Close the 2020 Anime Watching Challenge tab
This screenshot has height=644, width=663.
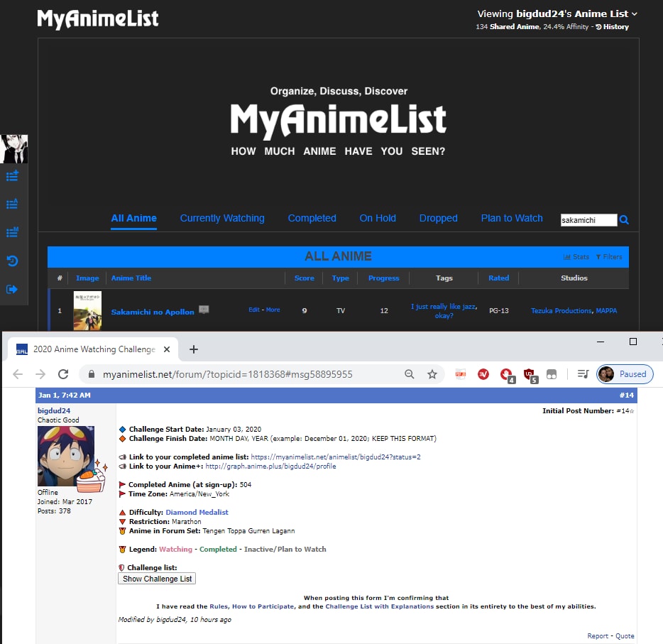(167, 349)
